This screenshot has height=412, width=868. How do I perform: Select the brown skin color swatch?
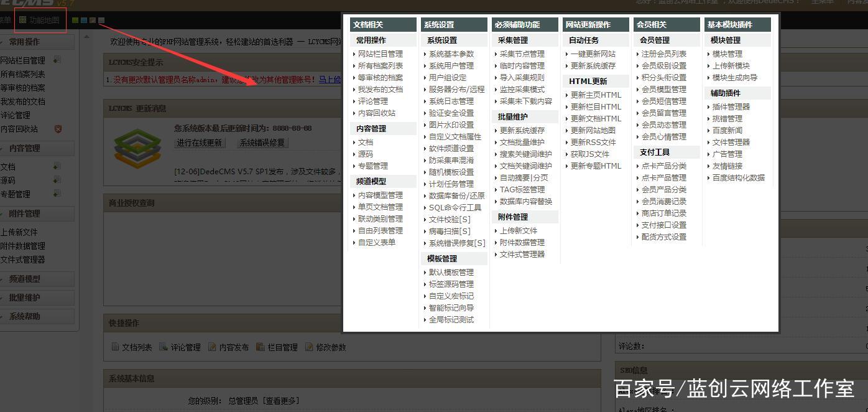pyautogui.click(x=93, y=20)
